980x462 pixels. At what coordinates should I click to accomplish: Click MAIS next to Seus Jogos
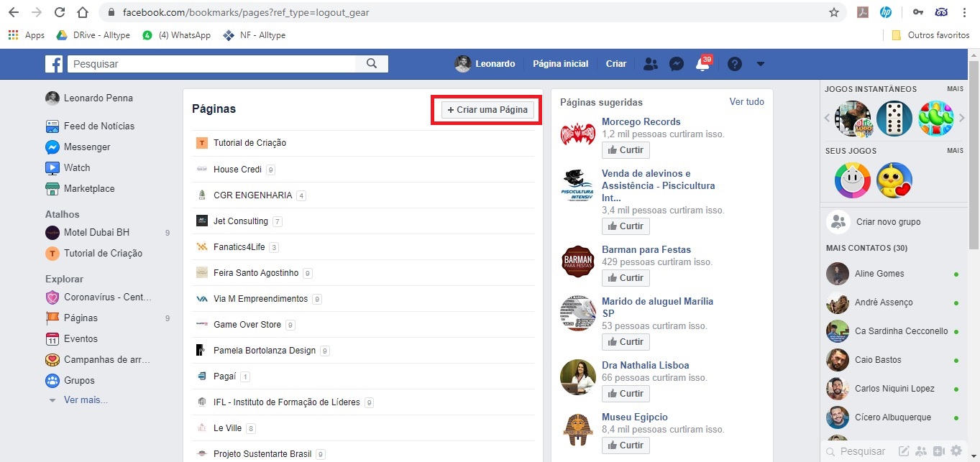[956, 151]
